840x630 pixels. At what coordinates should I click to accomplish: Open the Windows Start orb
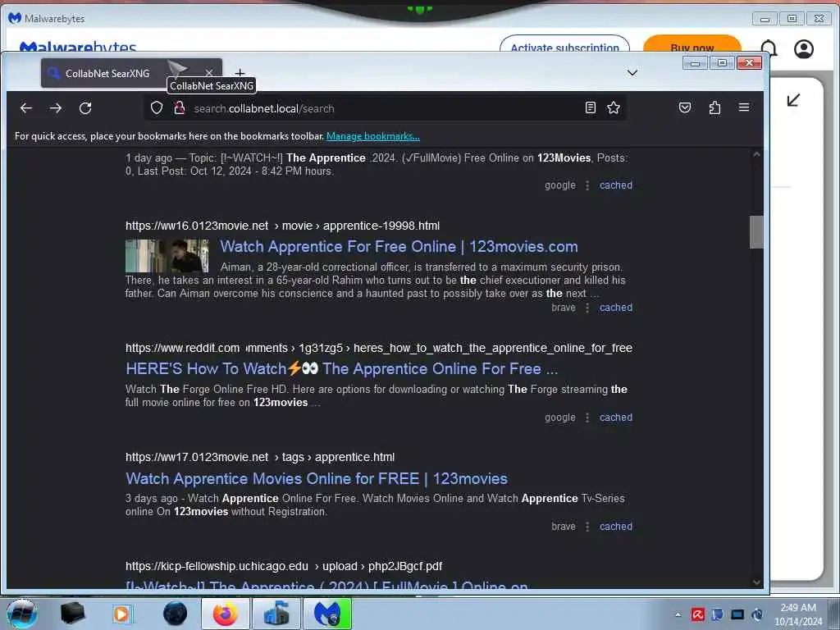tap(21, 614)
